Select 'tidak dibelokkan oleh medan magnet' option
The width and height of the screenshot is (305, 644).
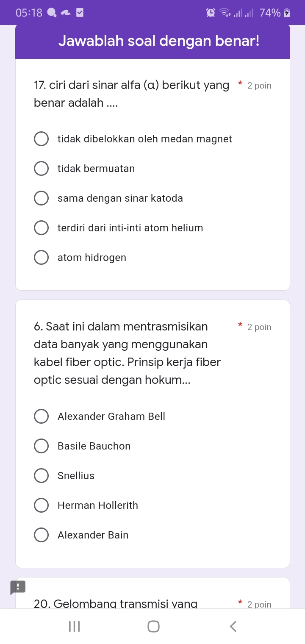tap(41, 139)
